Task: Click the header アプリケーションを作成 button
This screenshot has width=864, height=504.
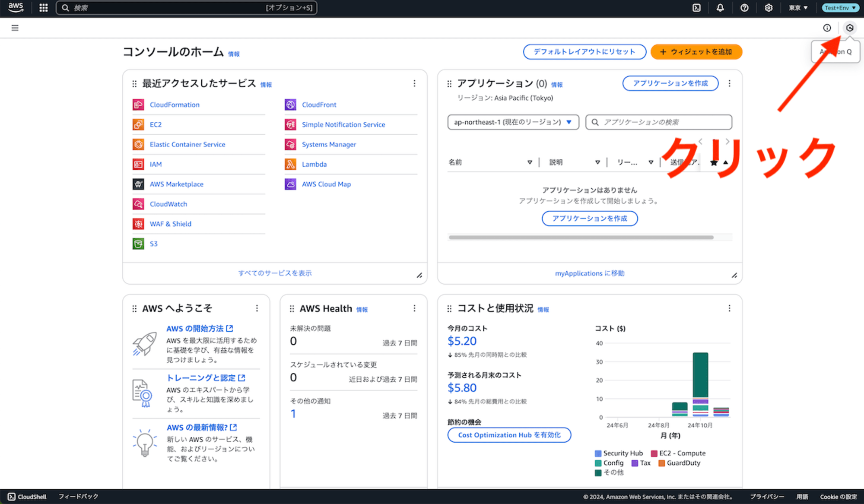Action: click(670, 83)
